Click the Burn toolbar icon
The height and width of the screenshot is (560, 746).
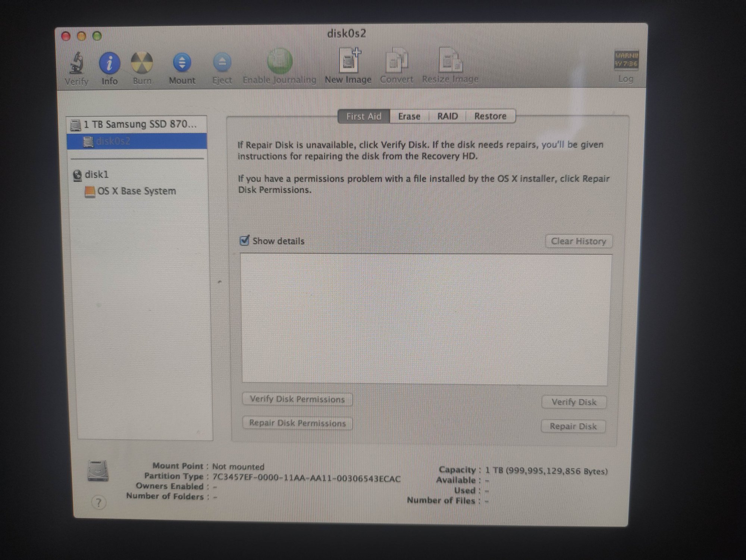(x=142, y=63)
